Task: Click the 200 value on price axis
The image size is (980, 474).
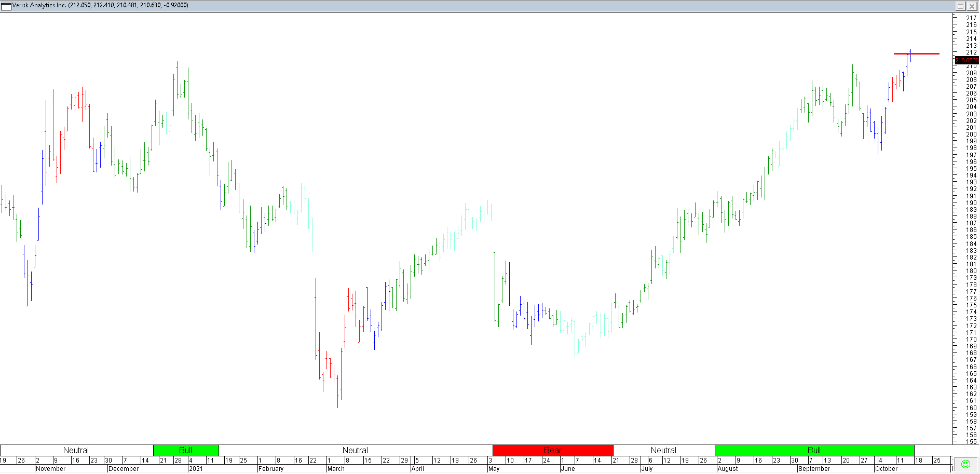Action: tap(971, 134)
